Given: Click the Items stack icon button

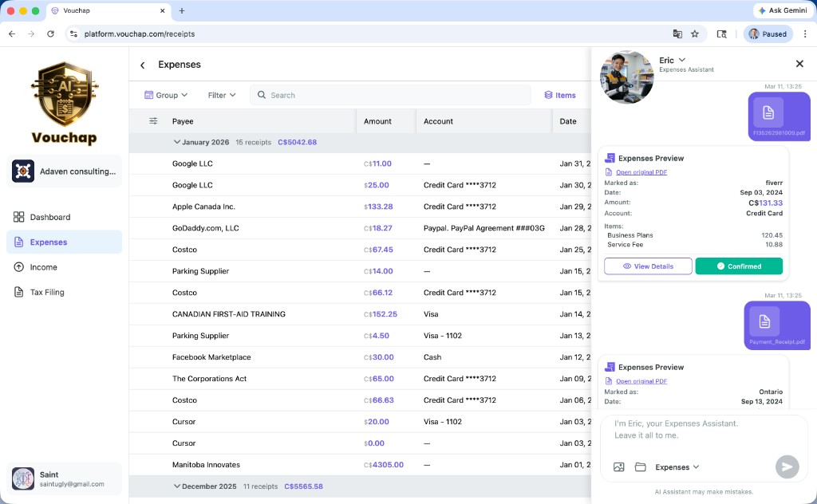Looking at the screenshot, I should coord(560,95).
